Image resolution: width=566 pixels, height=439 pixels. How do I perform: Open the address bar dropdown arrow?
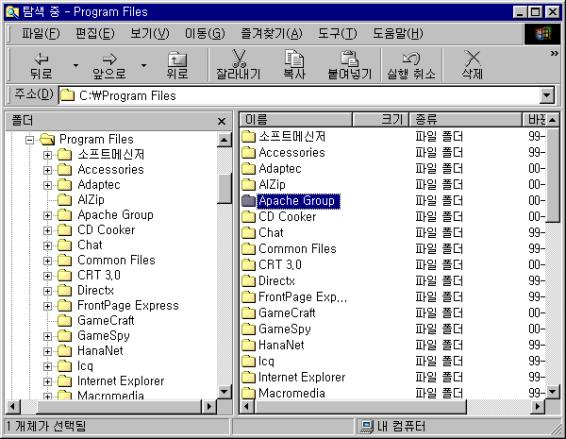[547, 96]
